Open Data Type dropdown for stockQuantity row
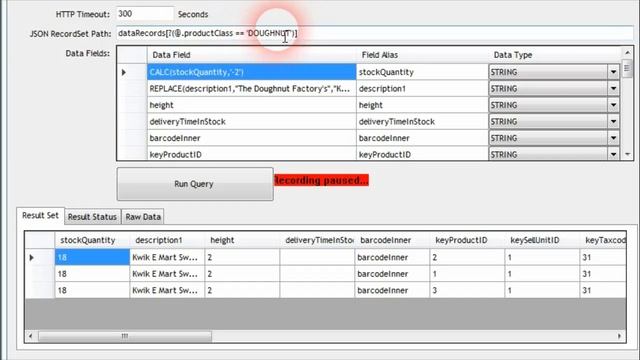The image size is (640, 360). pos(613,72)
